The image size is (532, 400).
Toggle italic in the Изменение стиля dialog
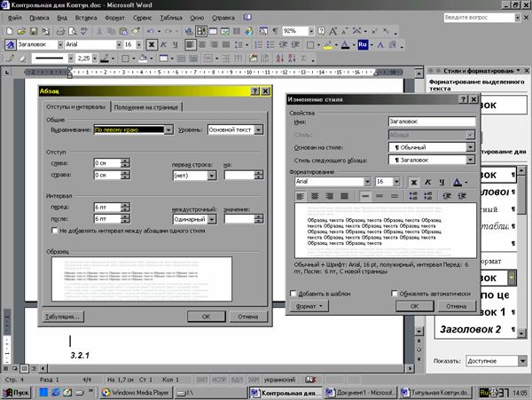(427, 181)
